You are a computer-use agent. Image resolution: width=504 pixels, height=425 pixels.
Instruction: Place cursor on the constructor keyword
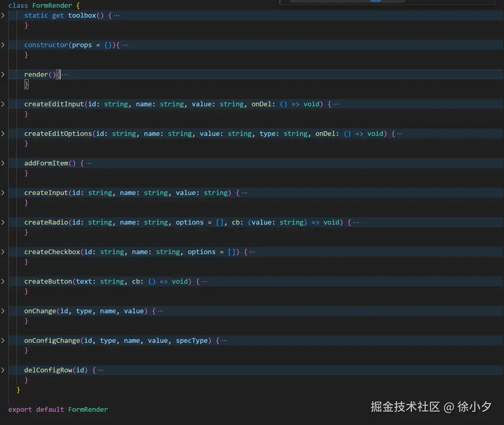click(46, 45)
